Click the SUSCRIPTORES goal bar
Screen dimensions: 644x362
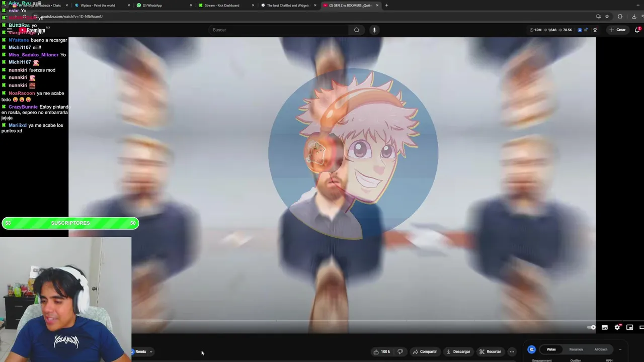[70, 223]
